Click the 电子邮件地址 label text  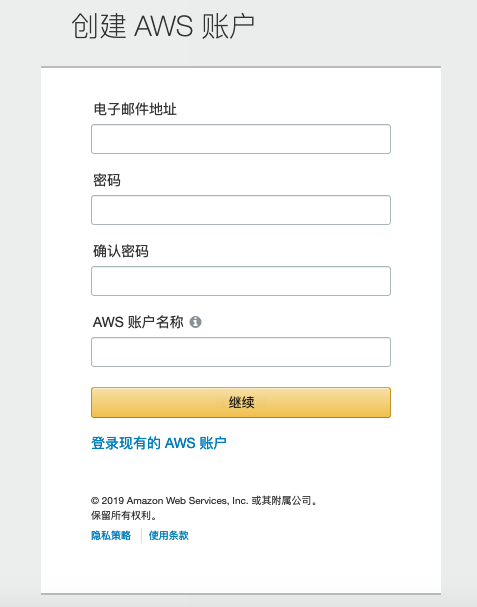pos(135,109)
